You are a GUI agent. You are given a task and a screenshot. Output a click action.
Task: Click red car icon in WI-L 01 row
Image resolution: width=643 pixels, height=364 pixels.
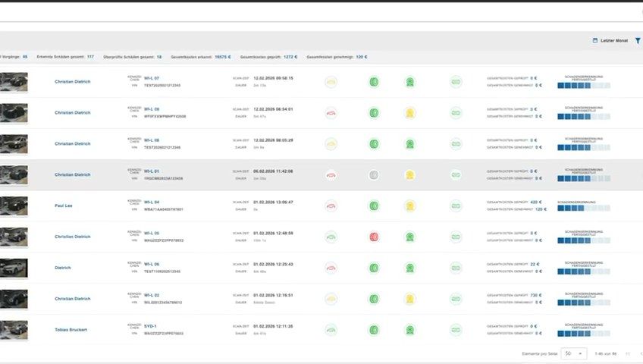(x=331, y=175)
